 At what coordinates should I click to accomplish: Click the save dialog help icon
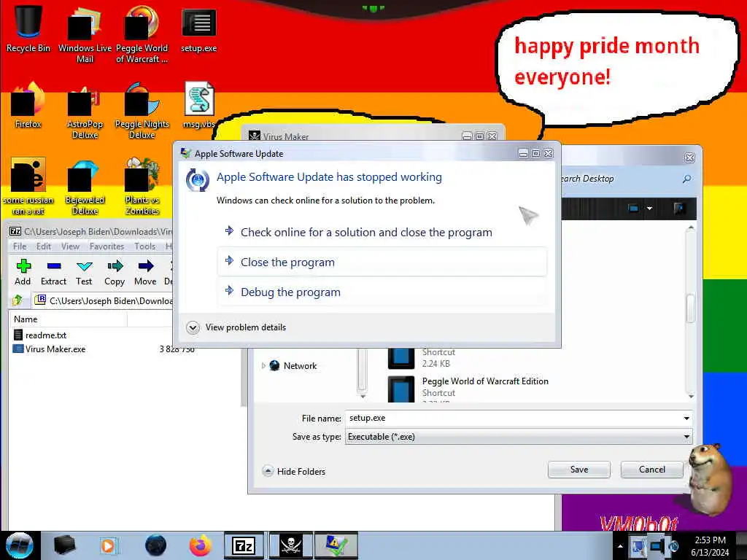click(x=679, y=208)
